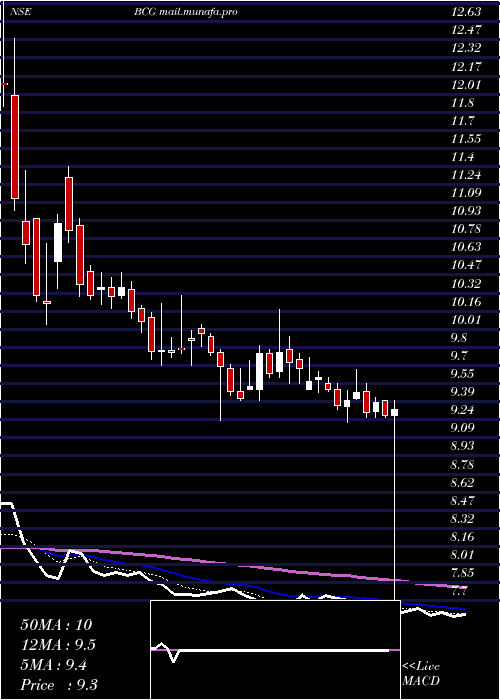
Task: Select the 10.47 price axis label
Action: (467, 265)
